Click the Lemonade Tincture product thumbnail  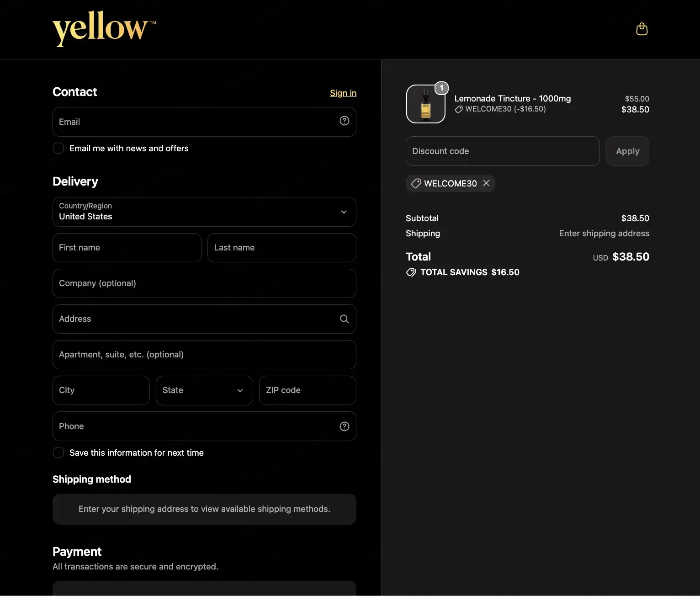[x=426, y=104]
